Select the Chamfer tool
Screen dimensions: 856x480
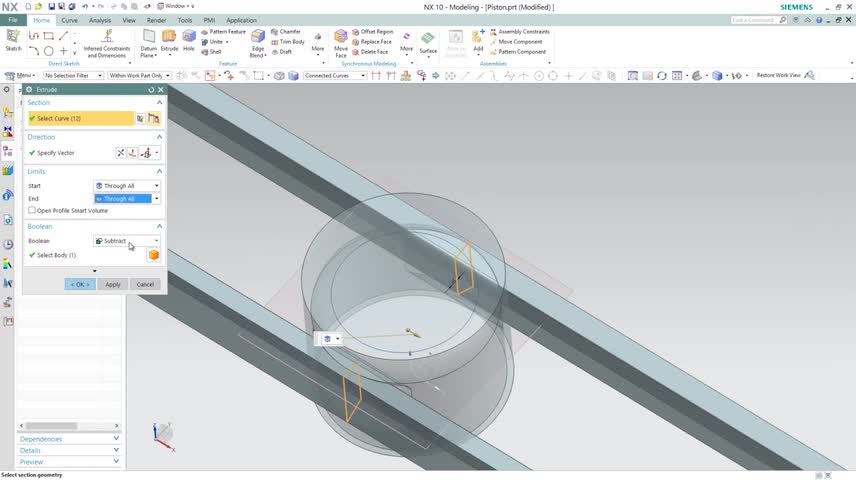[286, 32]
